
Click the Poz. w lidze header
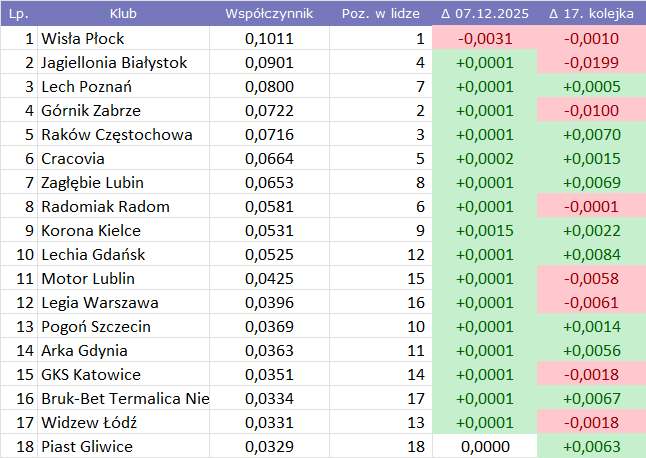click(x=380, y=14)
